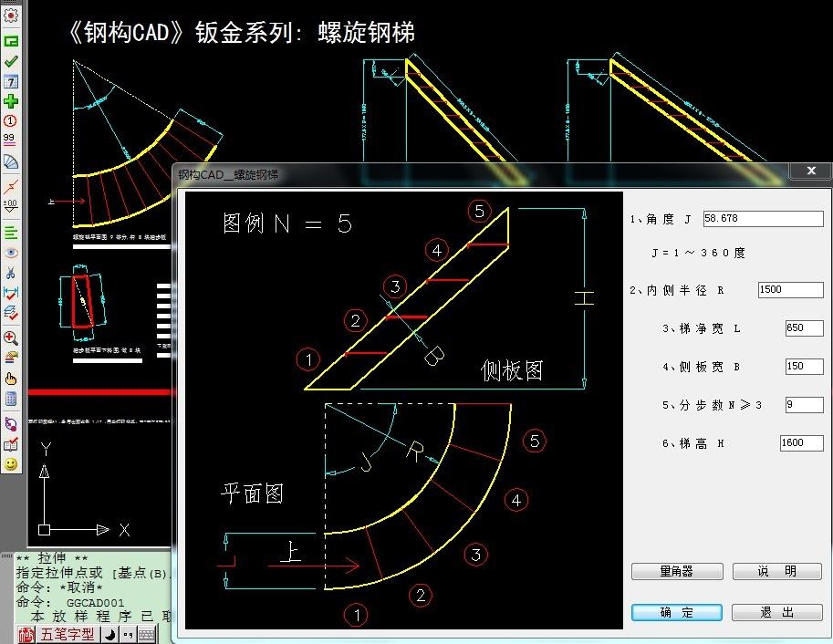Toggle the IME punctuation mode icon

click(128, 635)
